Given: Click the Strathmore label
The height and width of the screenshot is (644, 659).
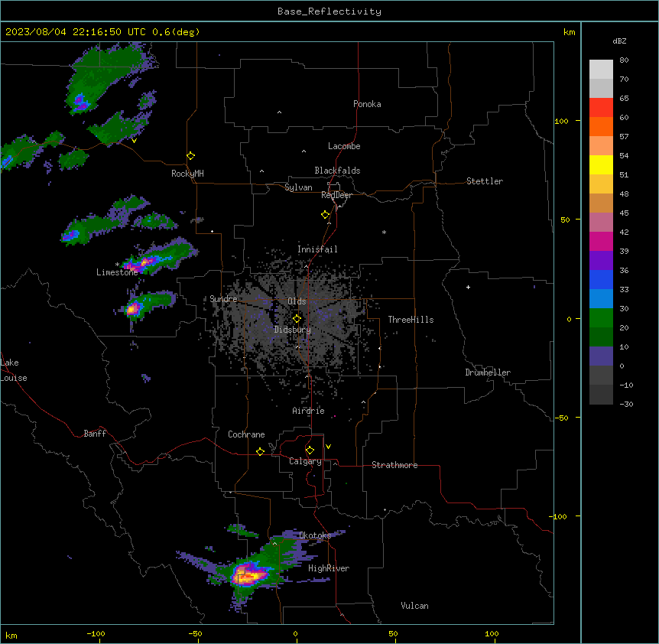Looking at the screenshot, I should (394, 465).
